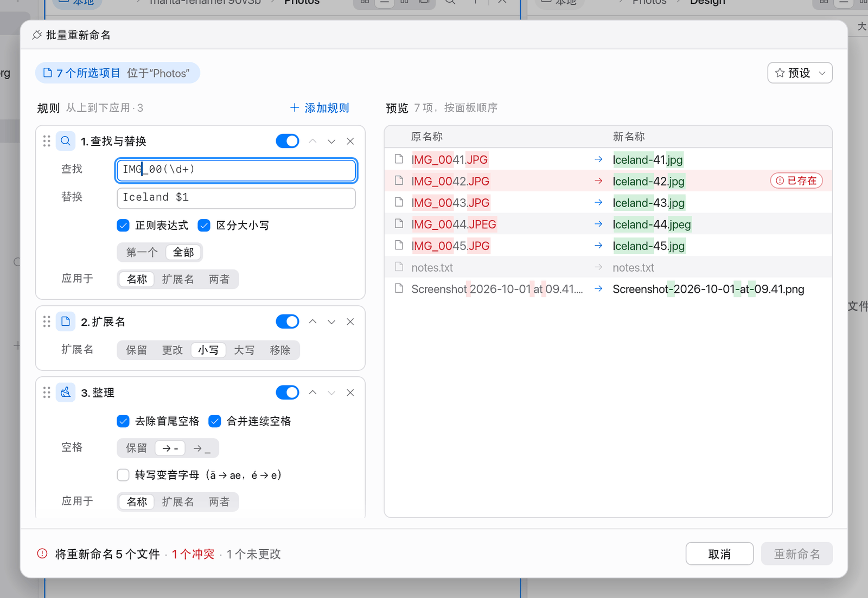Choose the space-to-underscore option
868x598 pixels.
click(202, 448)
